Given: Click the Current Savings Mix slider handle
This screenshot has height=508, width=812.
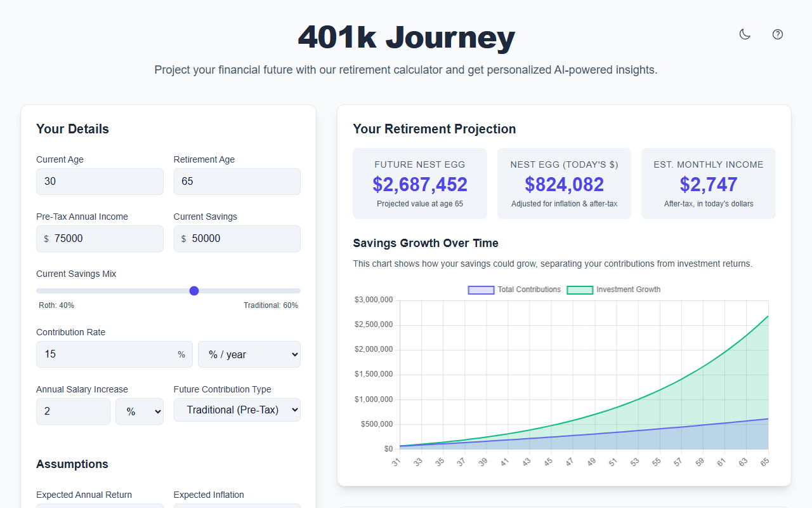Looking at the screenshot, I should [194, 291].
